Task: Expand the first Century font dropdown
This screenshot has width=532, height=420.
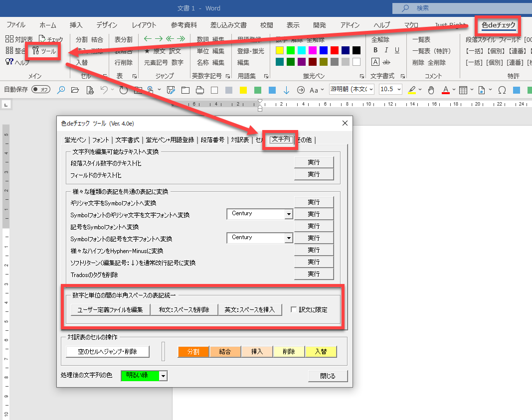Action: tap(288, 214)
